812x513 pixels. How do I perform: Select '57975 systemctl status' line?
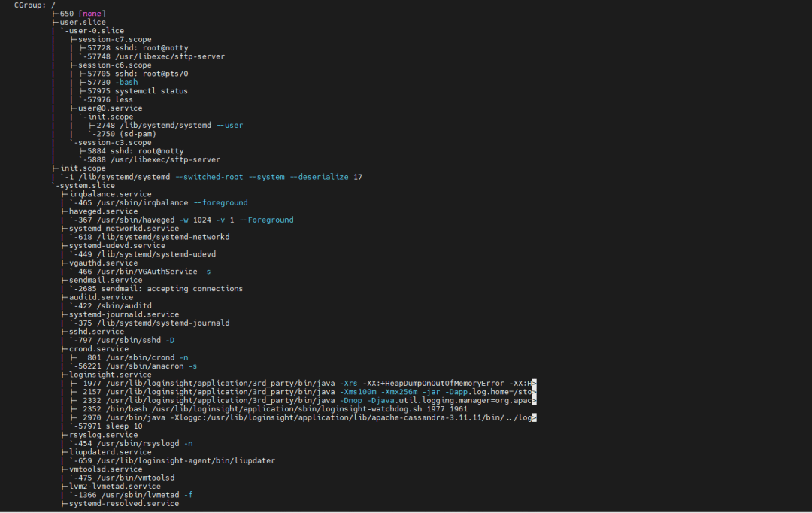pyautogui.click(x=138, y=91)
